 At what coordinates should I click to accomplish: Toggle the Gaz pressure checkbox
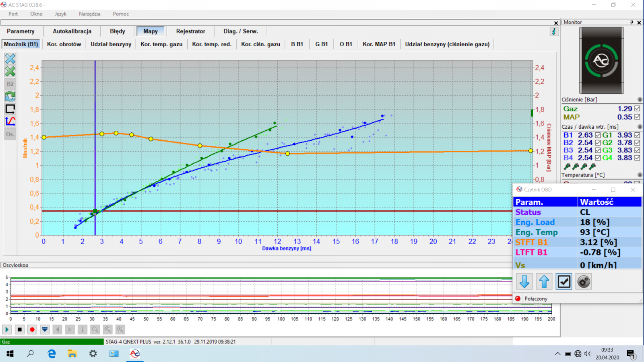point(637,109)
